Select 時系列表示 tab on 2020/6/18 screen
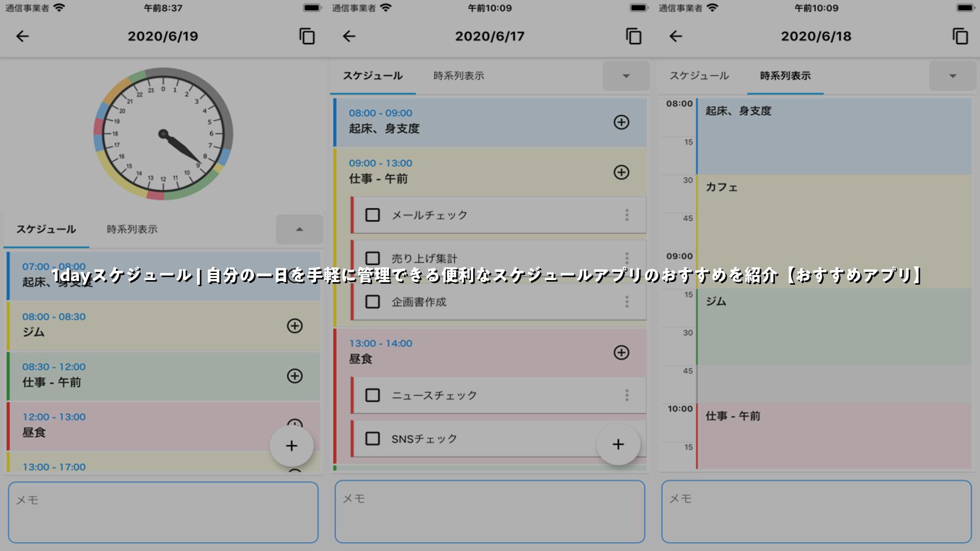 point(786,76)
